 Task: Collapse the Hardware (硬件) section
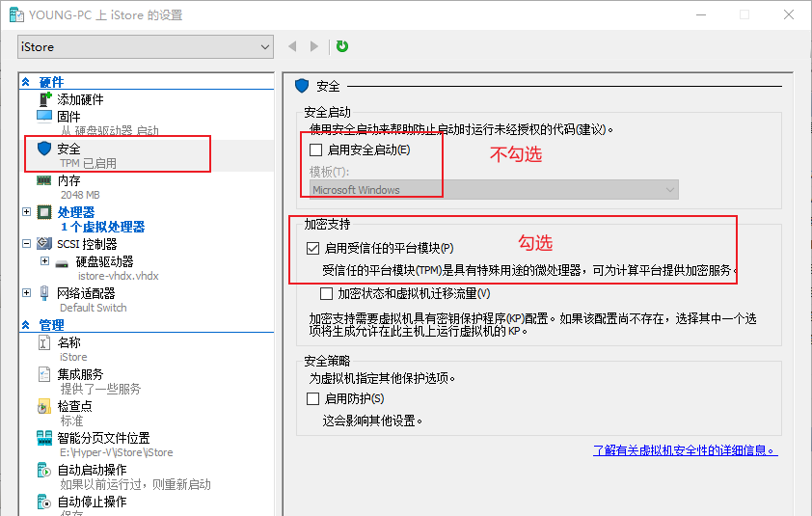26,82
